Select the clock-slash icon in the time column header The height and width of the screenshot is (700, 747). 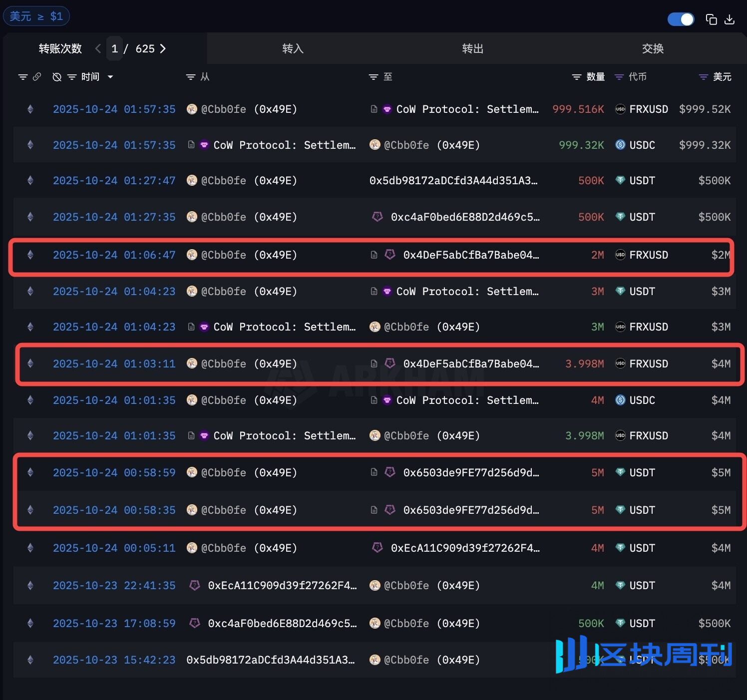coord(56,77)
